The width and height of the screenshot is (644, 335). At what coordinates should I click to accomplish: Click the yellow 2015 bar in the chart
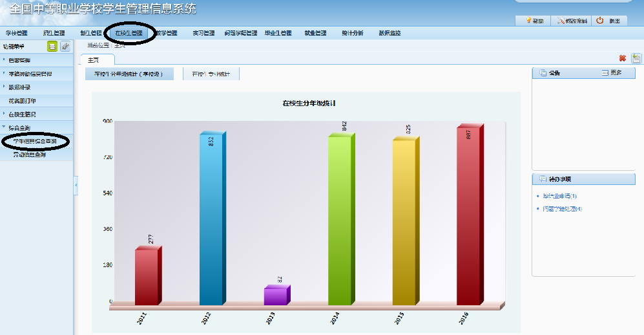(405, 221)
